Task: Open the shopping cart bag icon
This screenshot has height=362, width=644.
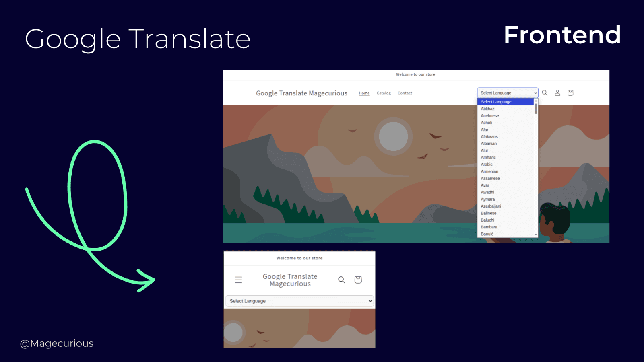Action: [x=570, y=93]
